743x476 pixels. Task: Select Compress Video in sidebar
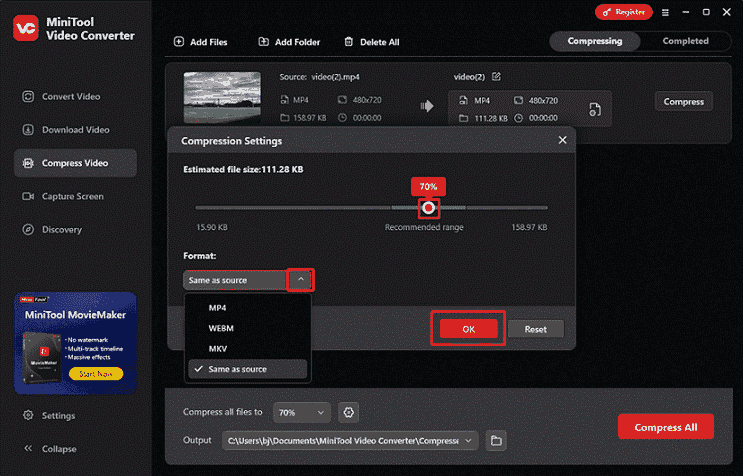(75, 163)
